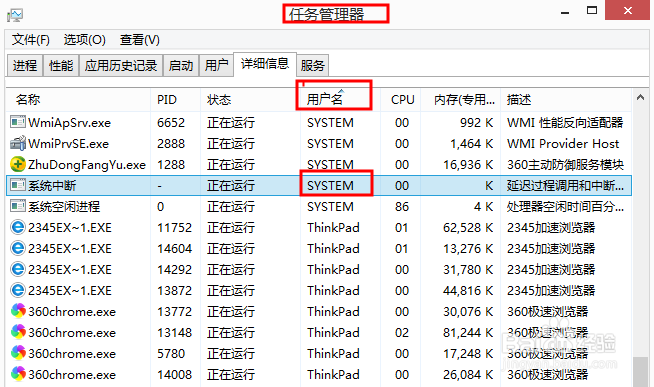Click ThinkPad user of PID 11752 row
The image size is (654, 387).
[333, 228]
